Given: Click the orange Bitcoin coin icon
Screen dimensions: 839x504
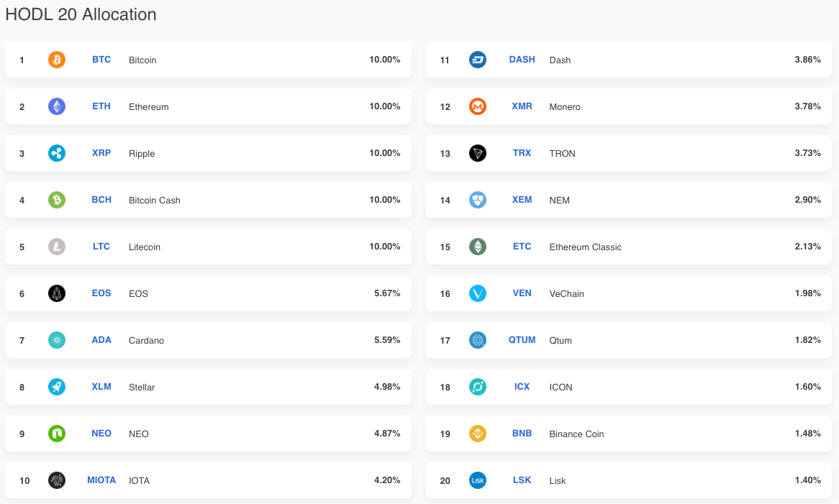Looking at the screenshot, I should click(57, 60).
